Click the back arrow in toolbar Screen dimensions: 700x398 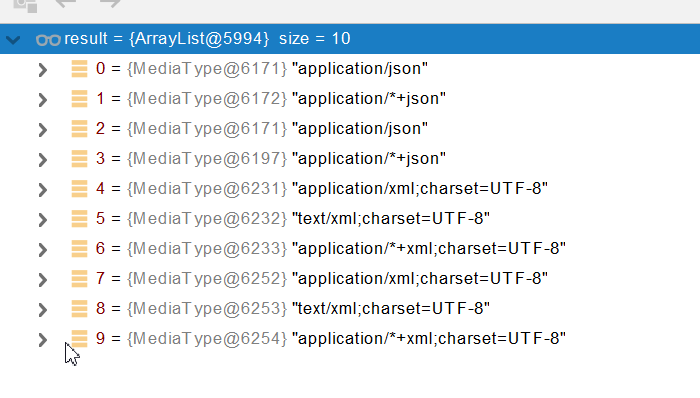pos(66,4)
